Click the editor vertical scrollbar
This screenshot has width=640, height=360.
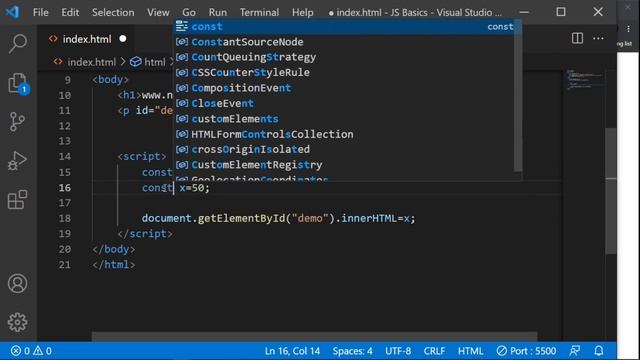click(x=611, y=191)
